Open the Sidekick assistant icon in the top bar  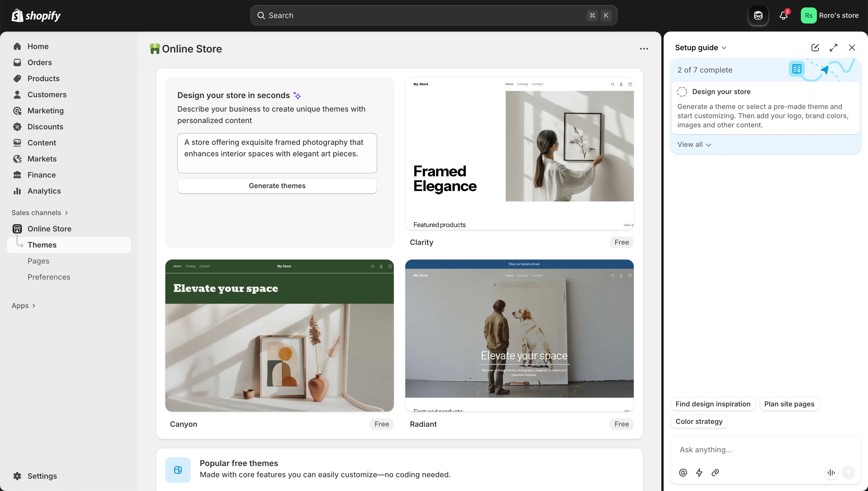(758, 15)
